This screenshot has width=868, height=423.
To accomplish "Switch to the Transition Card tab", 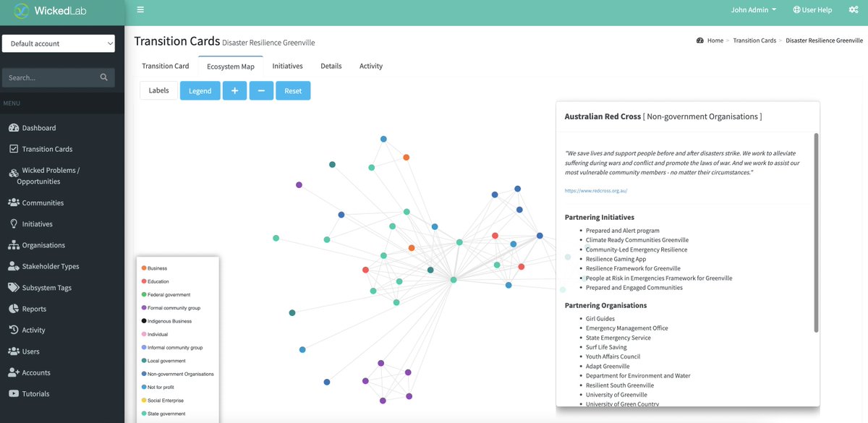I will (166, 66).
